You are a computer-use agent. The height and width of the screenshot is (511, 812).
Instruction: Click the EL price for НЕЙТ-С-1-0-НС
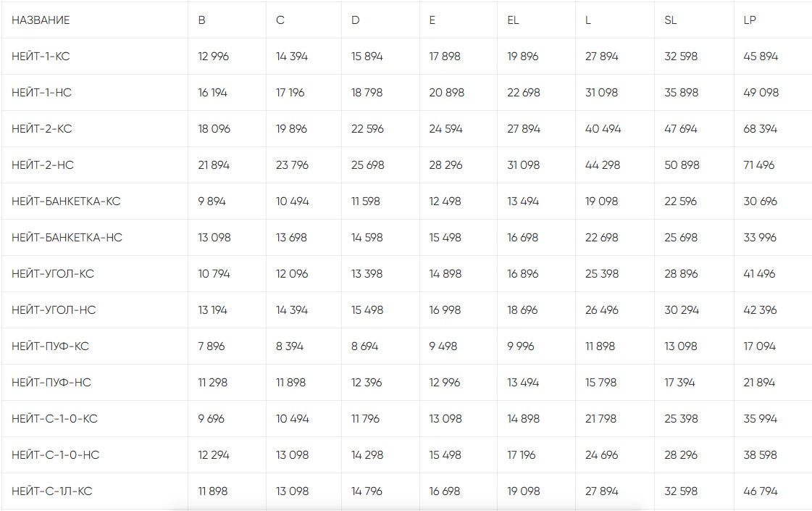click(522, 455)
